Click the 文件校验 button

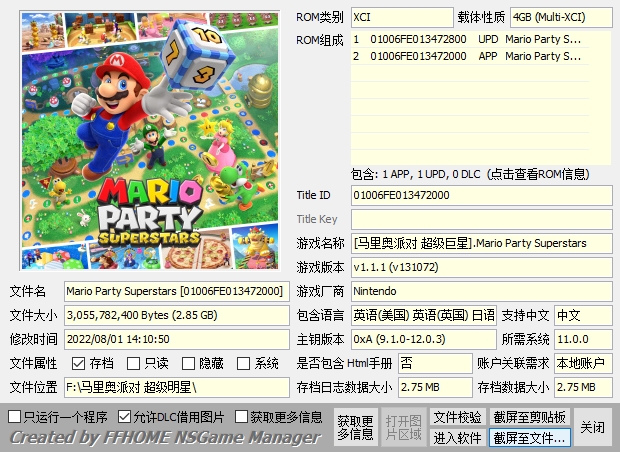[x=457, y=417]
